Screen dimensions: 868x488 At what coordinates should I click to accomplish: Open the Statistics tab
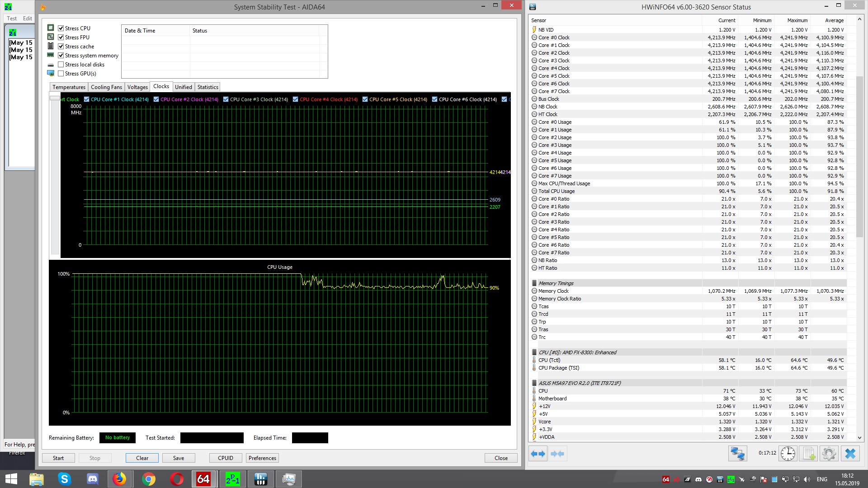coord(208,87)
